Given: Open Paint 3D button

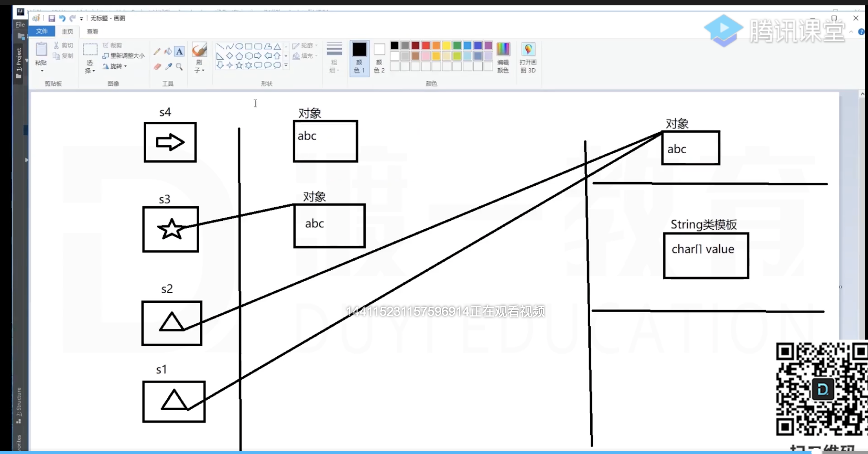Looking at the screenshot, I should pos(528,58).
